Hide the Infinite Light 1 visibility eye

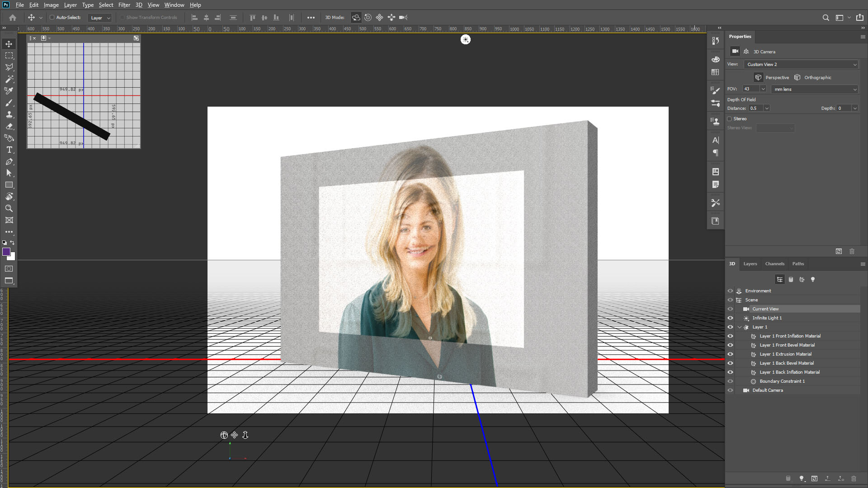point(730,318)
